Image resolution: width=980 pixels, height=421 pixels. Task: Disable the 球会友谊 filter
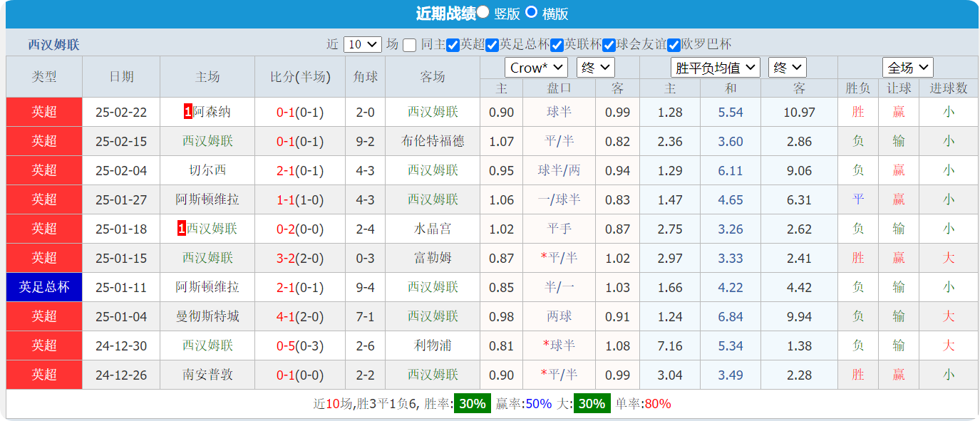609,43
